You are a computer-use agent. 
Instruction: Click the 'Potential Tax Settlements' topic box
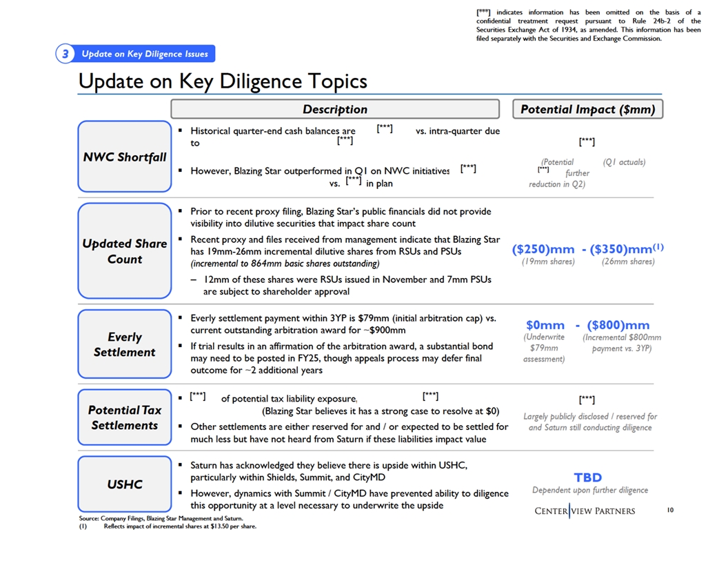click(124, 417)
